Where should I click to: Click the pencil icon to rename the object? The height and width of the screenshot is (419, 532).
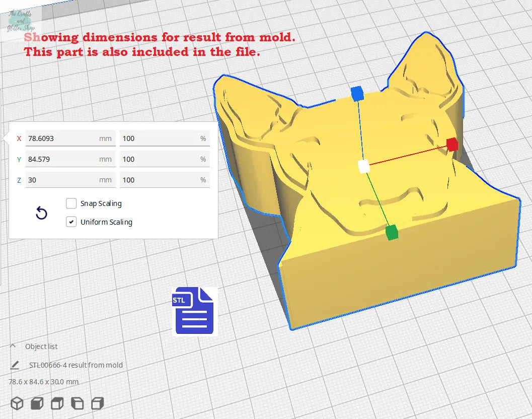pyautogui.click(x=15, y=365)
